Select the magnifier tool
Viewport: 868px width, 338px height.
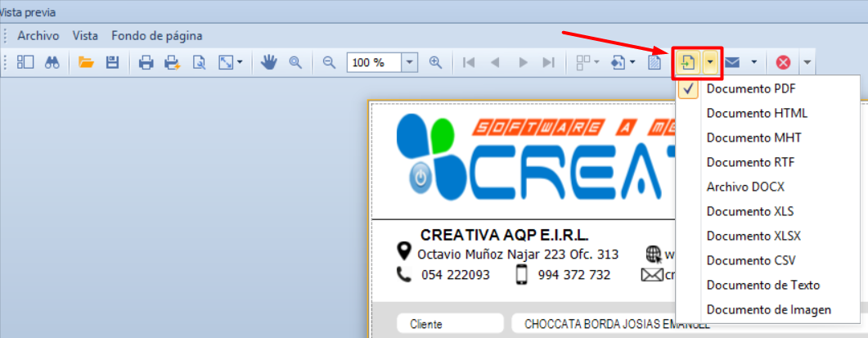click(295, 63)
